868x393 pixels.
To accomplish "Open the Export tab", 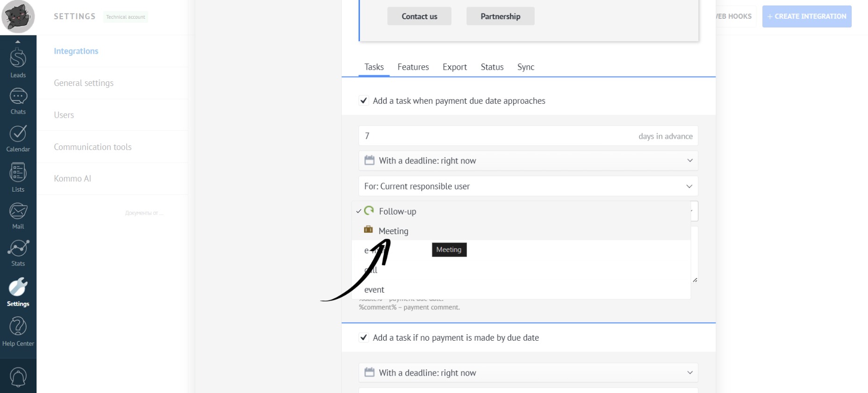I will [454, 67].
